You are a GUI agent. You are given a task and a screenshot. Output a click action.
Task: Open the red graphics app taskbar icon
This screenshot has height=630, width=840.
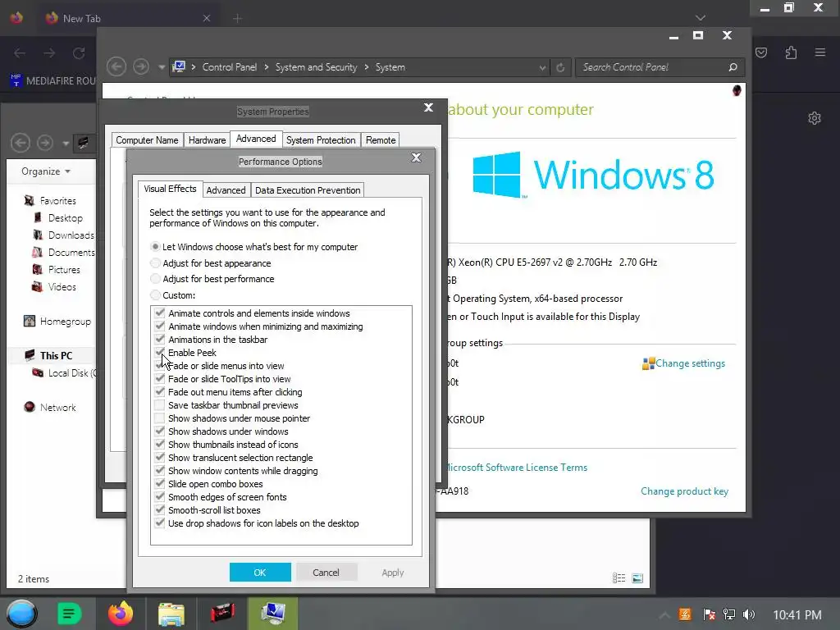point(222,614)
